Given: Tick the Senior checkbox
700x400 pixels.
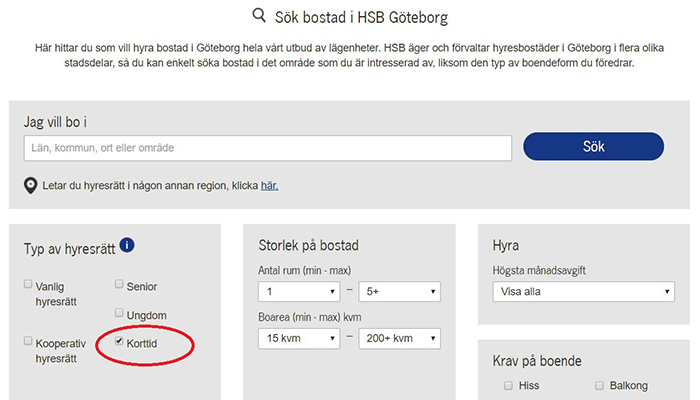Looking at the screenshot, I should tap(119, 285).
